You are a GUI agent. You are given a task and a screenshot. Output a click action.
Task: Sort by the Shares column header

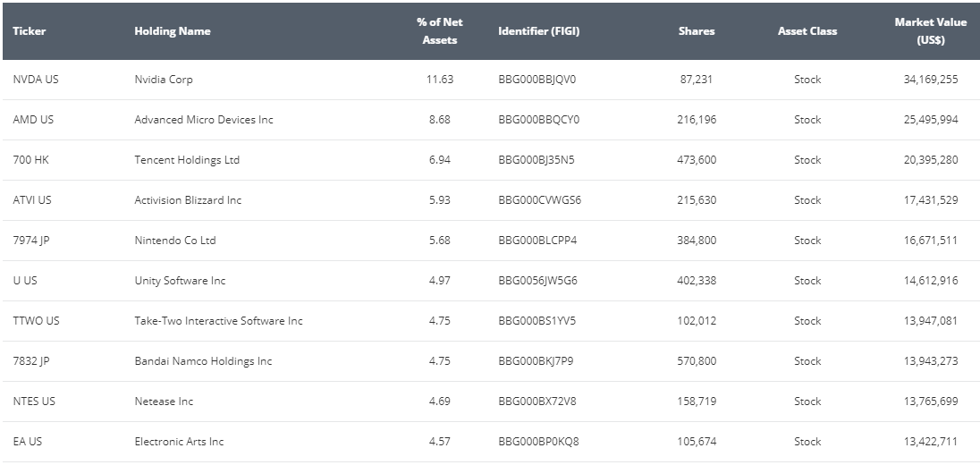tap(697, 30)
